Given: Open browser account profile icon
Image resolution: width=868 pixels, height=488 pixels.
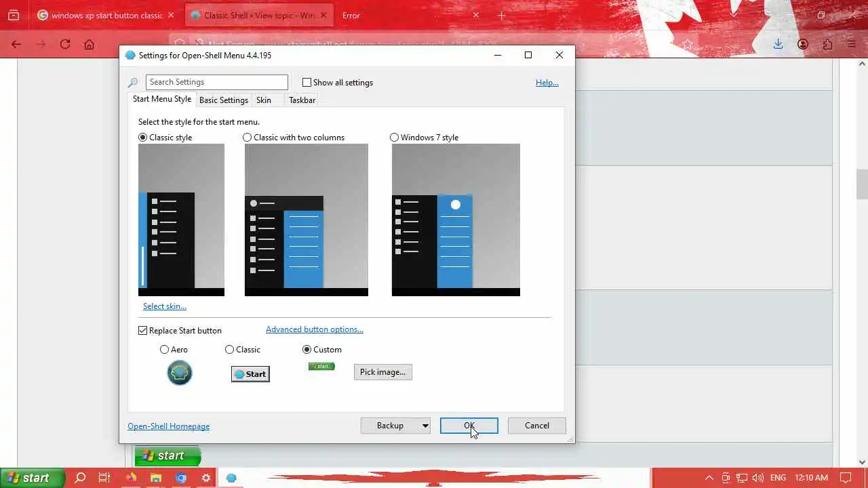Looking at the screenshot, I should 803,44.
